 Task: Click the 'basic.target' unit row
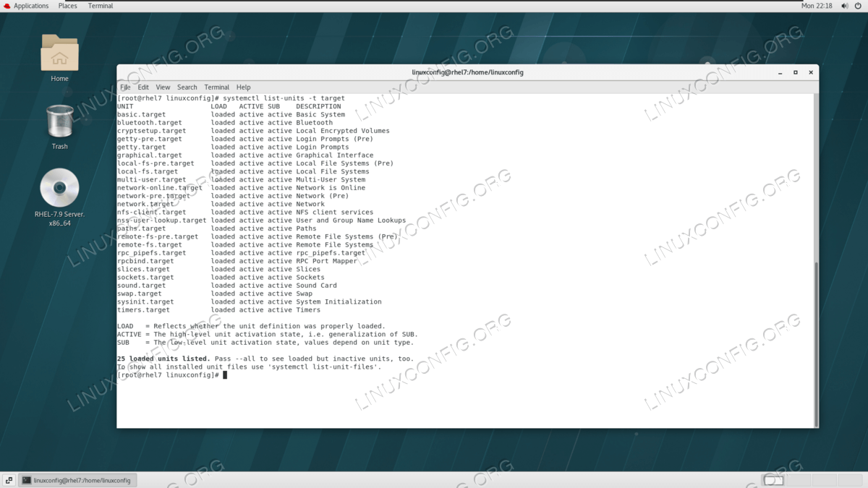231,114
